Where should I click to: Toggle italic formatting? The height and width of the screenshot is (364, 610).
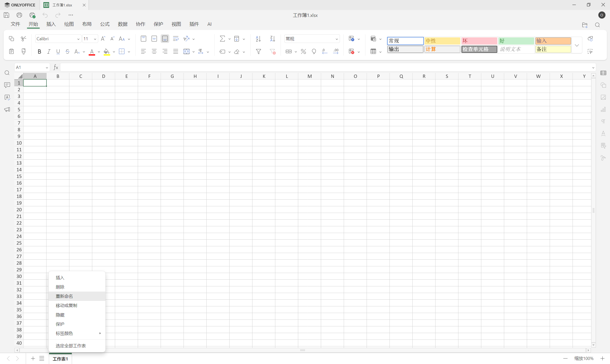[49, 51]
